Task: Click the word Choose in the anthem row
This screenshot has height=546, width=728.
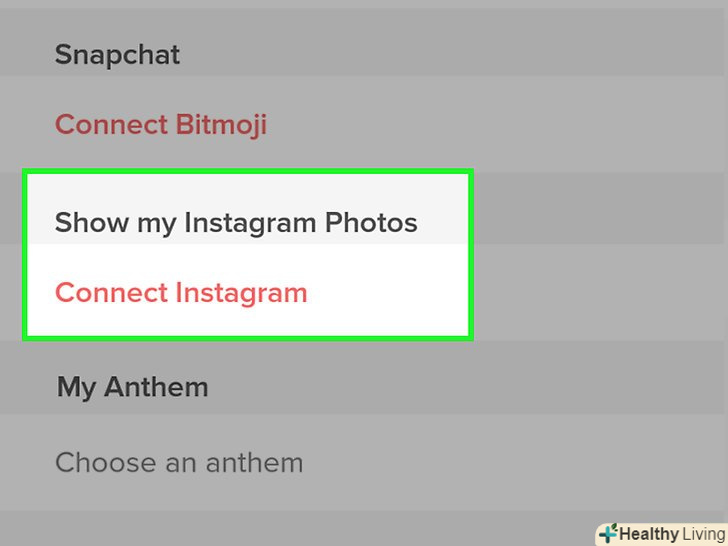Action: pyautogui.click(x=102, y=463)
